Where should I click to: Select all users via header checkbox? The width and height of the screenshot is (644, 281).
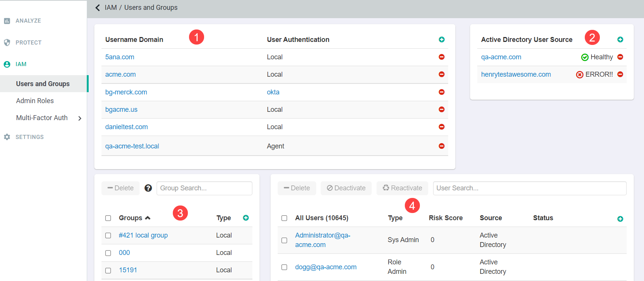pyautogui.click(x=284, y=218)
